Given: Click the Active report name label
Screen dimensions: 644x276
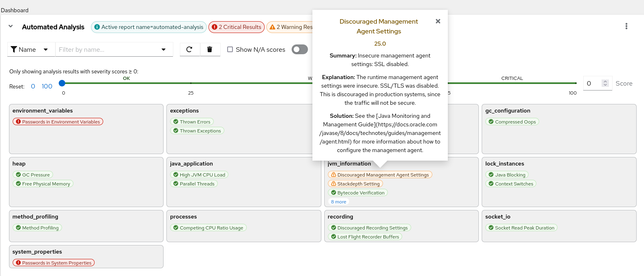Looking at the screenshot, I should pyautogui.click(x=149, y=27).
